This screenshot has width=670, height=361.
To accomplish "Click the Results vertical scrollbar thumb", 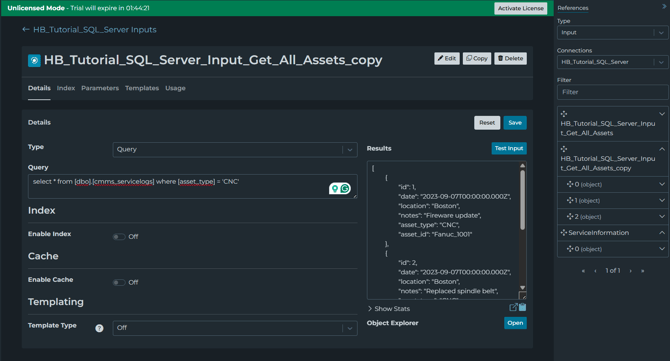I will click(522, 200).
